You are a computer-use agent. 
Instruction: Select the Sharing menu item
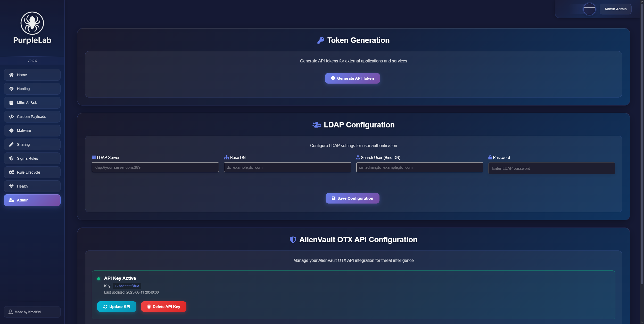[32, 144]
